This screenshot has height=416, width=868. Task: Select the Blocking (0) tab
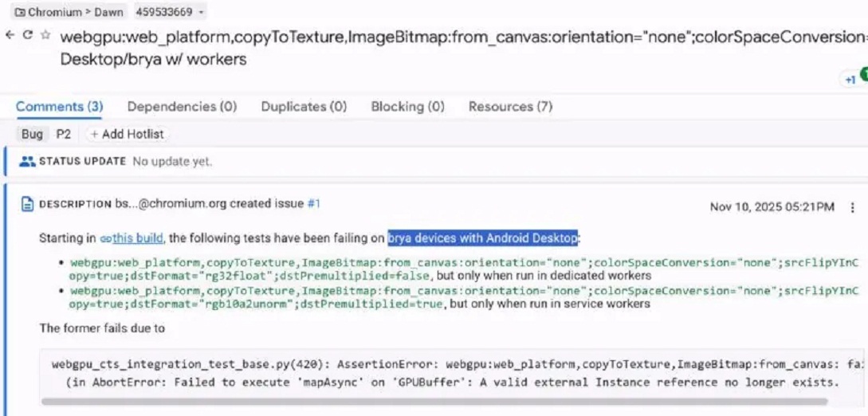pos(407,106)
